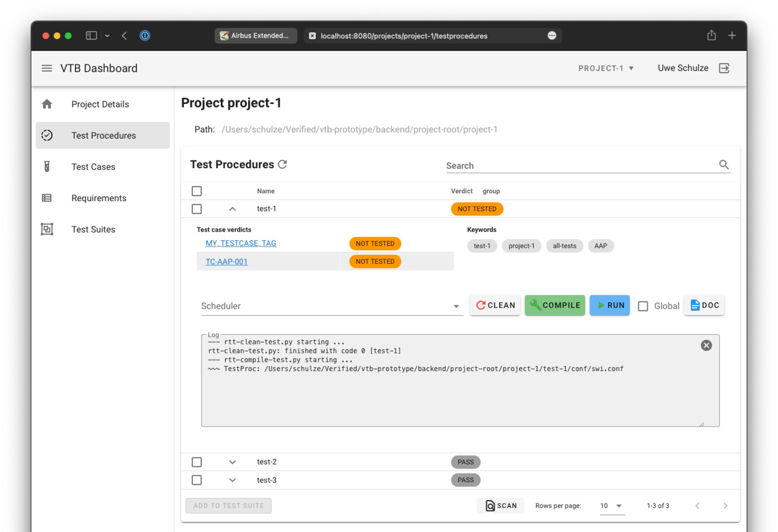Click inside the Log text area
The height and width of the screenshot is (532, 778).
[460, 381]
